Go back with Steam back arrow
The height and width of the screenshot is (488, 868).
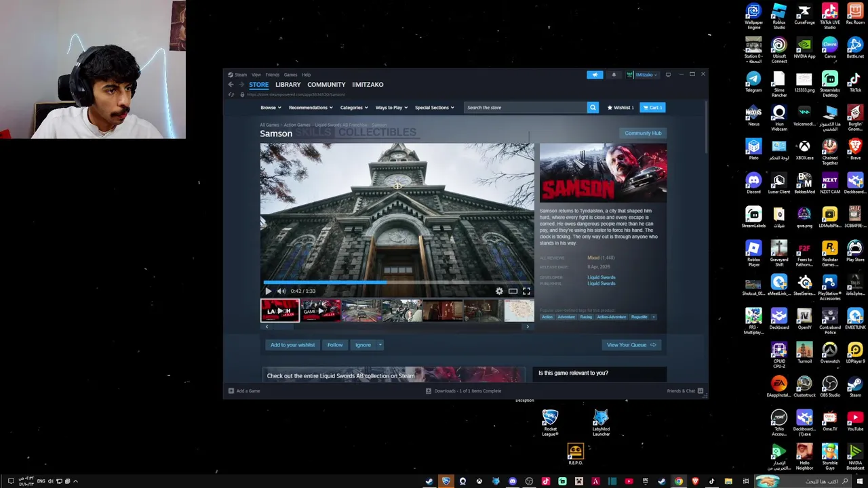tap(231, 85)
